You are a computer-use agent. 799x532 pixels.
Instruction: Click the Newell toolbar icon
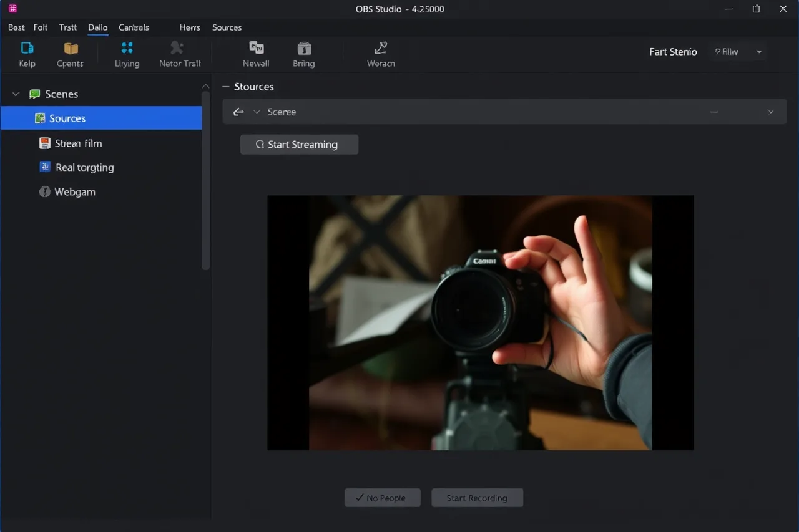pyautogui.click(x=256, y=48)
